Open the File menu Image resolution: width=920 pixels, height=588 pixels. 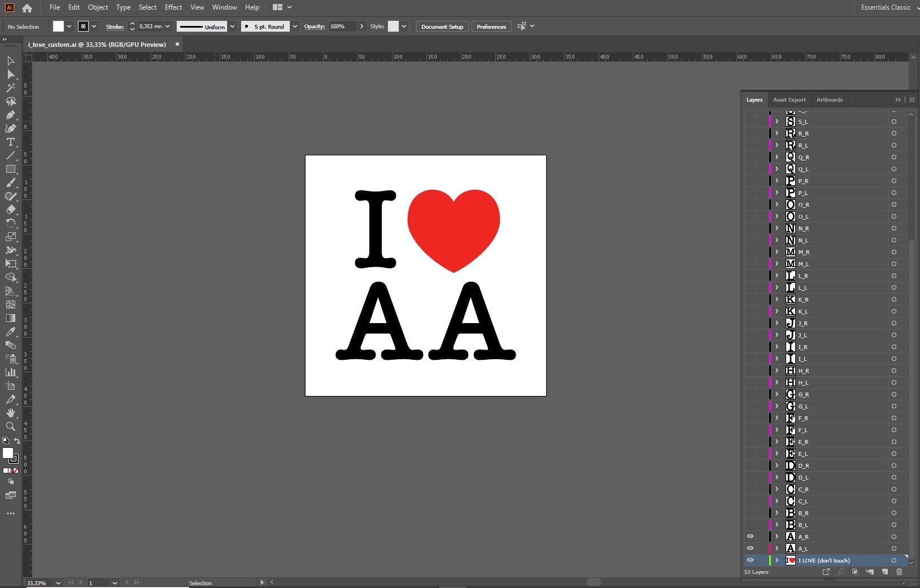[x=55, y=7]
